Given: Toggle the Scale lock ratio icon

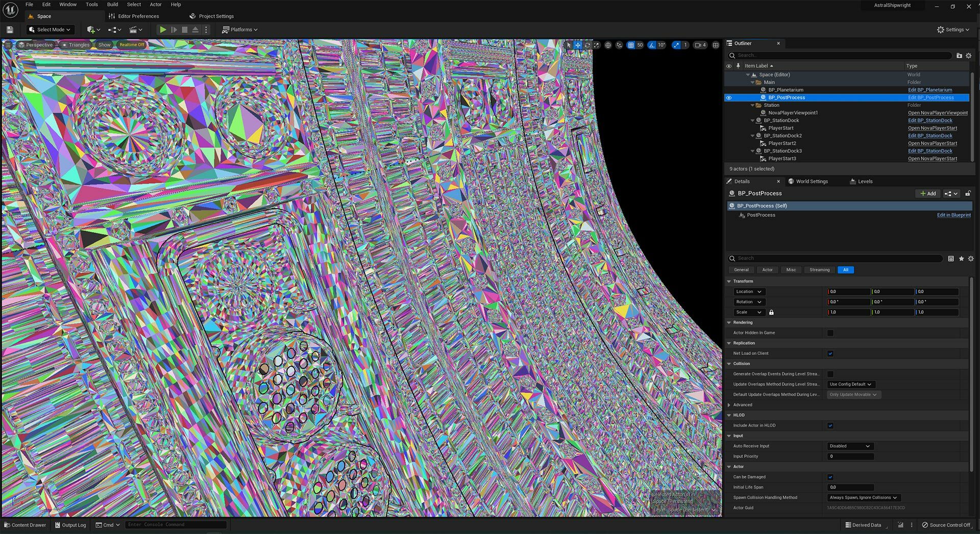Looking at the screenshot, I should click(x=771, y=312).
